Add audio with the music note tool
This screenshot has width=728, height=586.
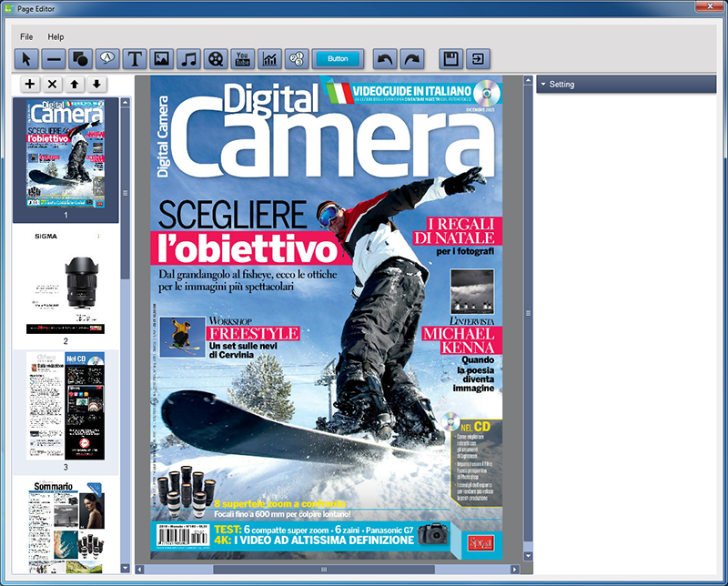(188, 59)
